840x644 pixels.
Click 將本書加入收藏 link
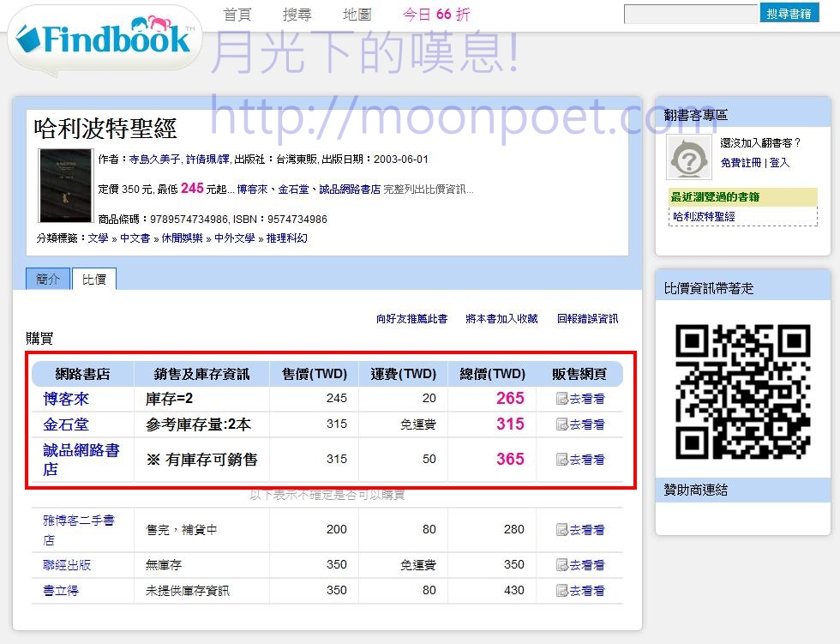pos(501,319)
